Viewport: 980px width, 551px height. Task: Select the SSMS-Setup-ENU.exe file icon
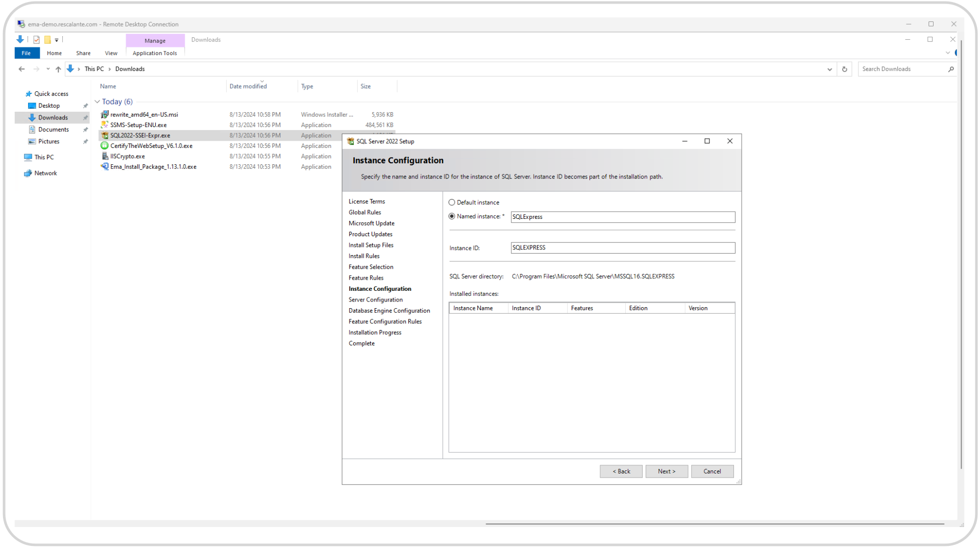(x=105, y=124)
